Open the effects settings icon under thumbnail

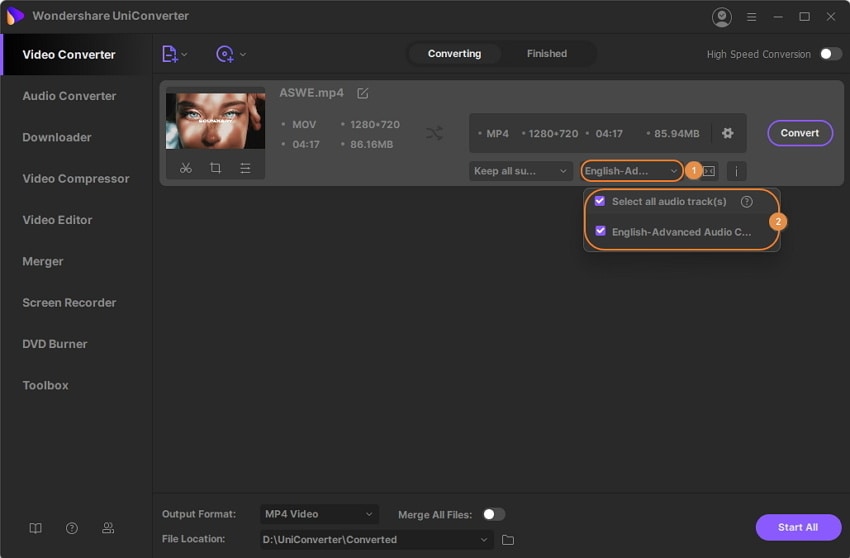pos(245,168)
